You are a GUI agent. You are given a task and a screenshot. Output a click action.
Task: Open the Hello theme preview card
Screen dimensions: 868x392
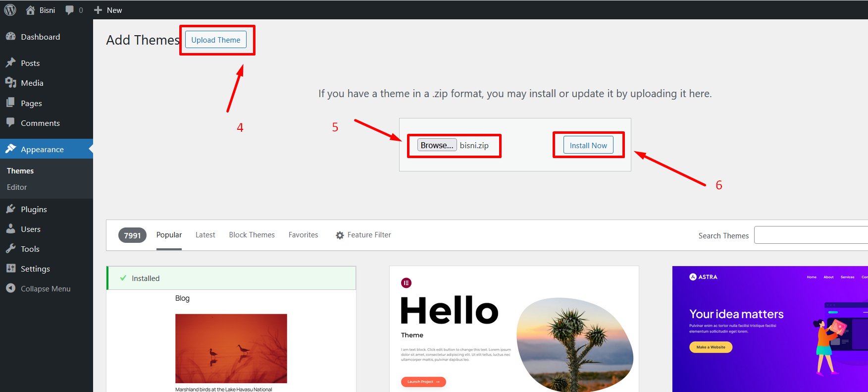coord(514,329)
